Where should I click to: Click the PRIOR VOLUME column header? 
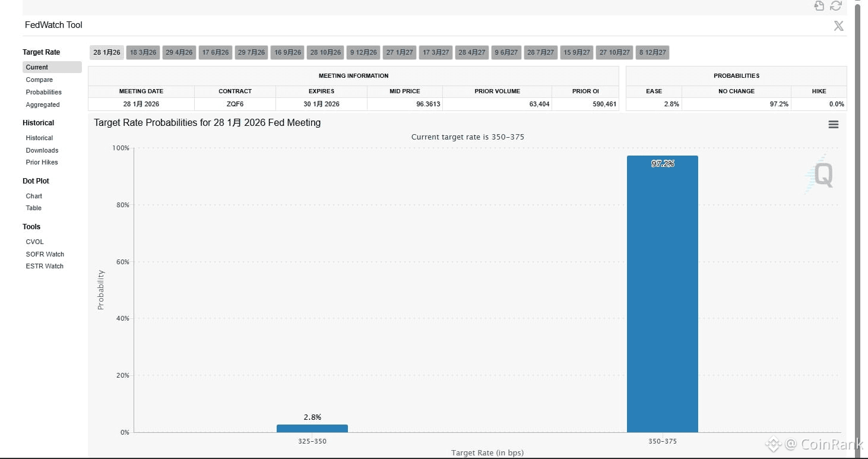497,91
